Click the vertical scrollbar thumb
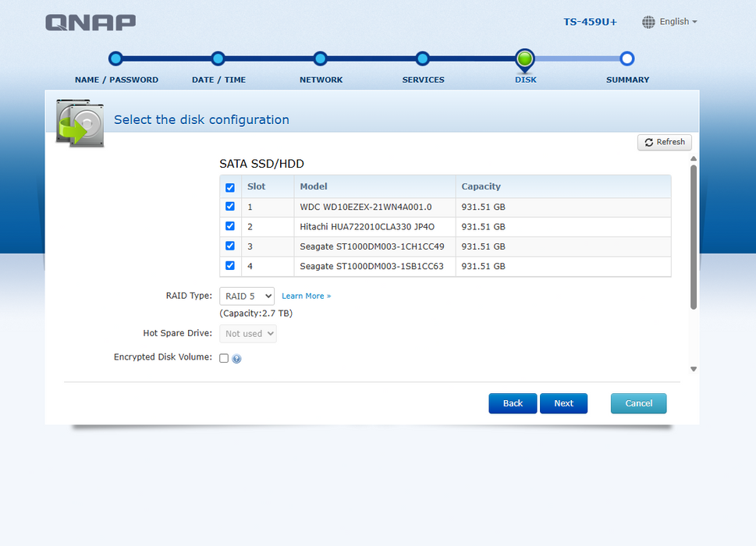 [694, 237]
